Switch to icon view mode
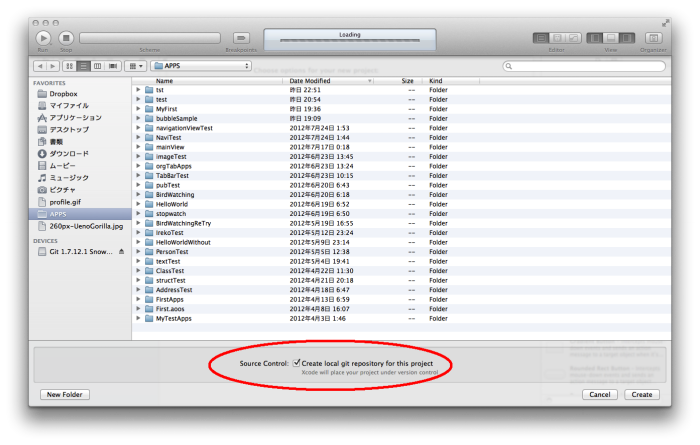The width and height of the screenshot is (700, 445). [69, 66]
